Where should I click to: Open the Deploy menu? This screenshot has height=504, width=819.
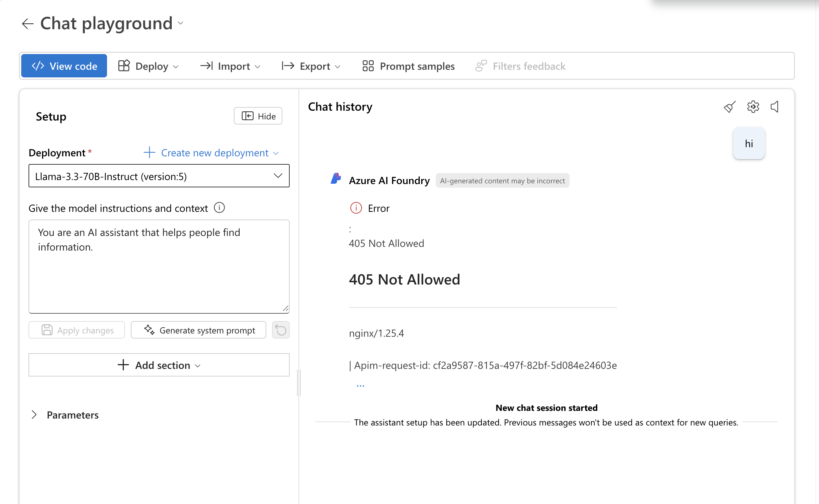tap(148, 66)
